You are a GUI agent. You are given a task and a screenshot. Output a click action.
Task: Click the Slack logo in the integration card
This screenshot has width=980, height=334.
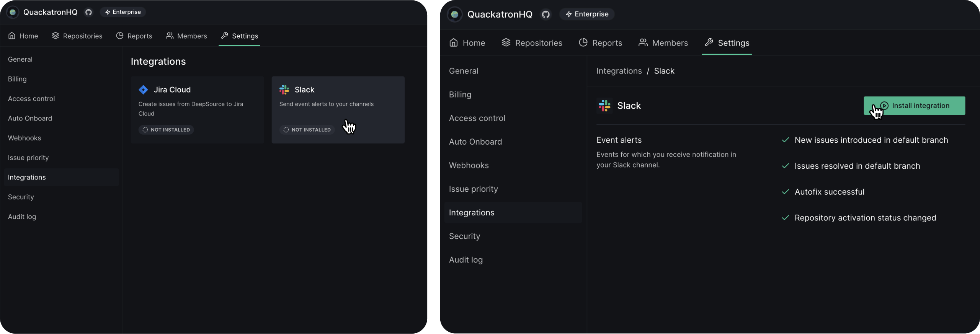(x=284, y=90)
